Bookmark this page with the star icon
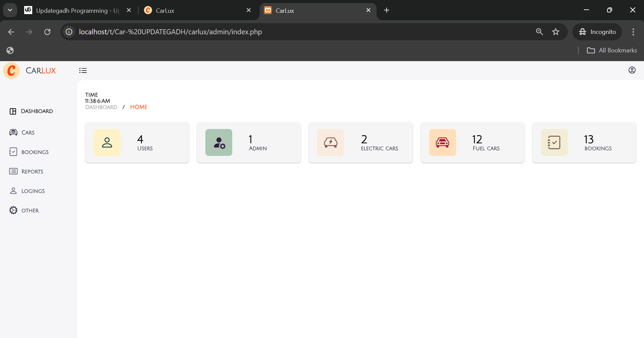Viewport: 644px width, 338px height. [x=556, y=32]
